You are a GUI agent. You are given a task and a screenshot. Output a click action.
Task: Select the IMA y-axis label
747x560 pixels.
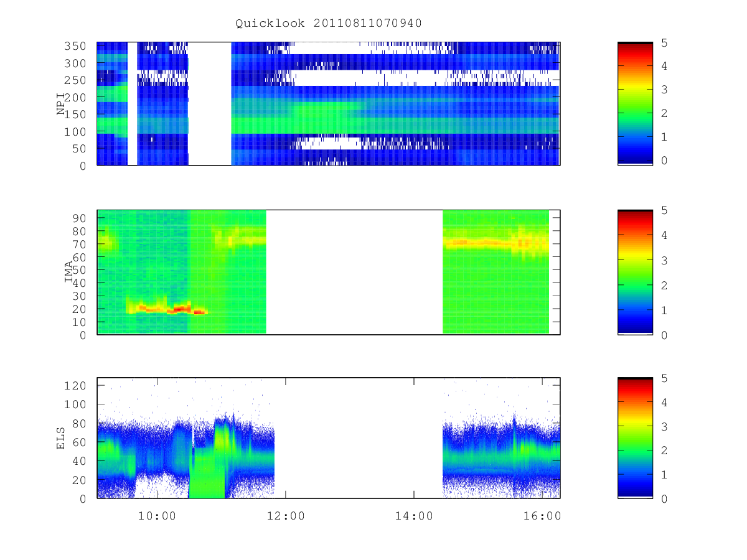[x=69, y=272]
